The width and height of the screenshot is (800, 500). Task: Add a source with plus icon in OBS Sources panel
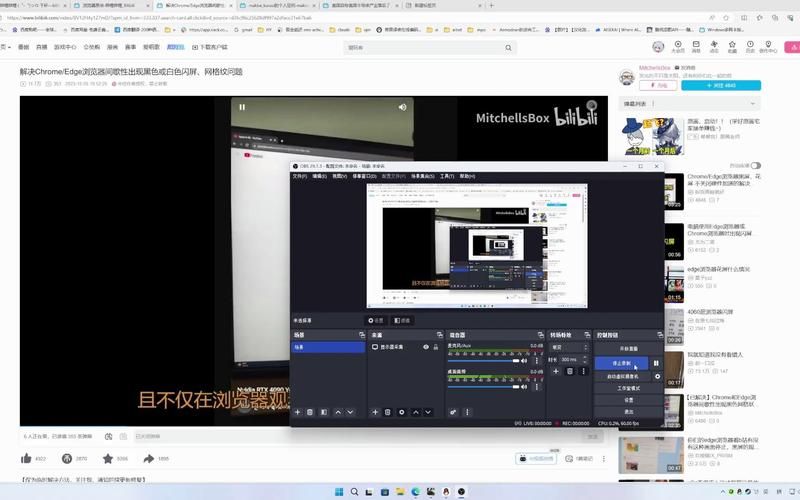tap(375, 412)
